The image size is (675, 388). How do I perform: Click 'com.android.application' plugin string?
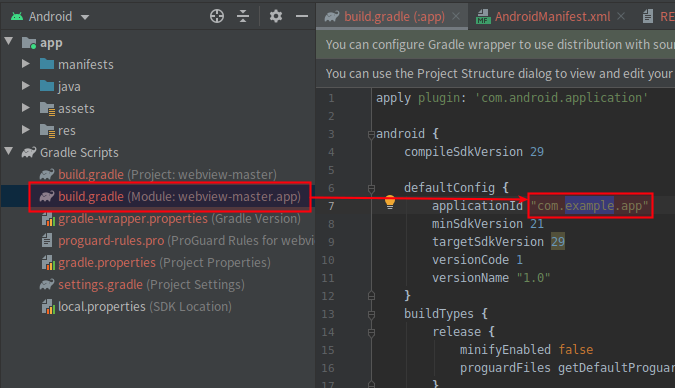tap(561, 98)
